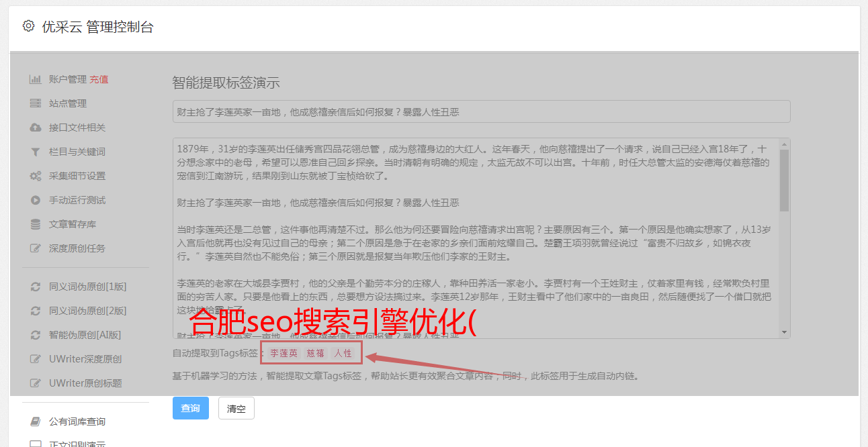Screen dimensions: 868x447
Task: Click the 慈禧 tag
Action: [x=316, y=353]
